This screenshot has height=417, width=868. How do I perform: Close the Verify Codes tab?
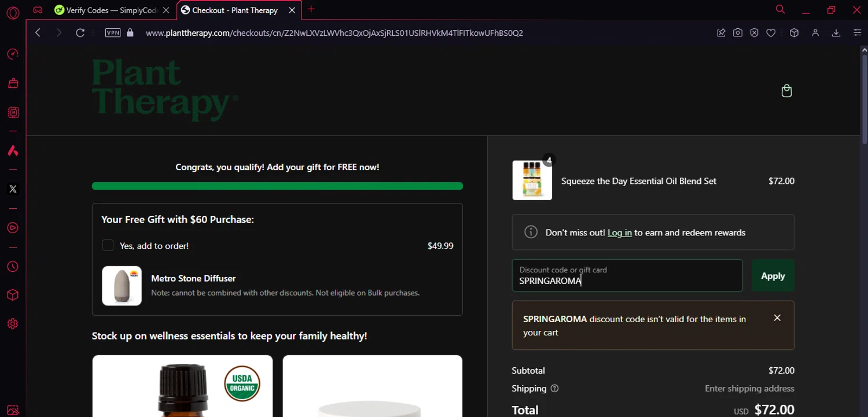[166, 10]
